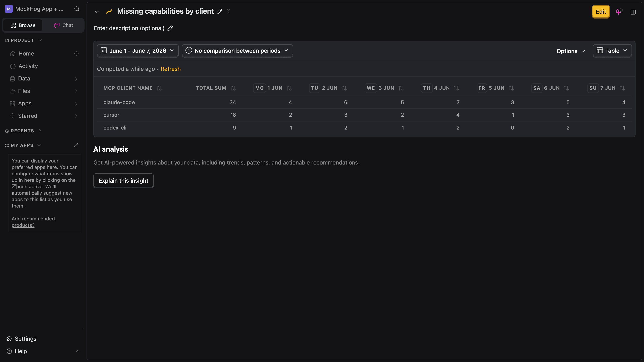Switch to the Chat tab
This screenshot has width=644, height=362.
(64, 25)
